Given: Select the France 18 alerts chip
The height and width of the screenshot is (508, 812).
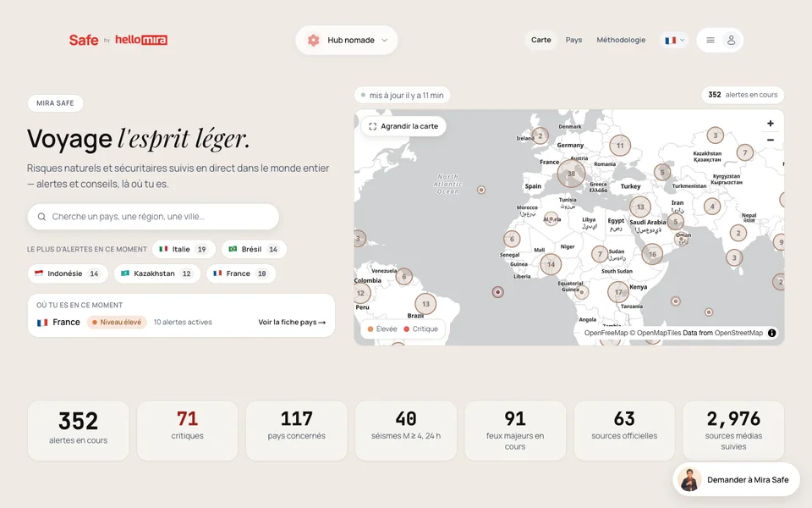Looking at the screenshot, I should (241, 273).
